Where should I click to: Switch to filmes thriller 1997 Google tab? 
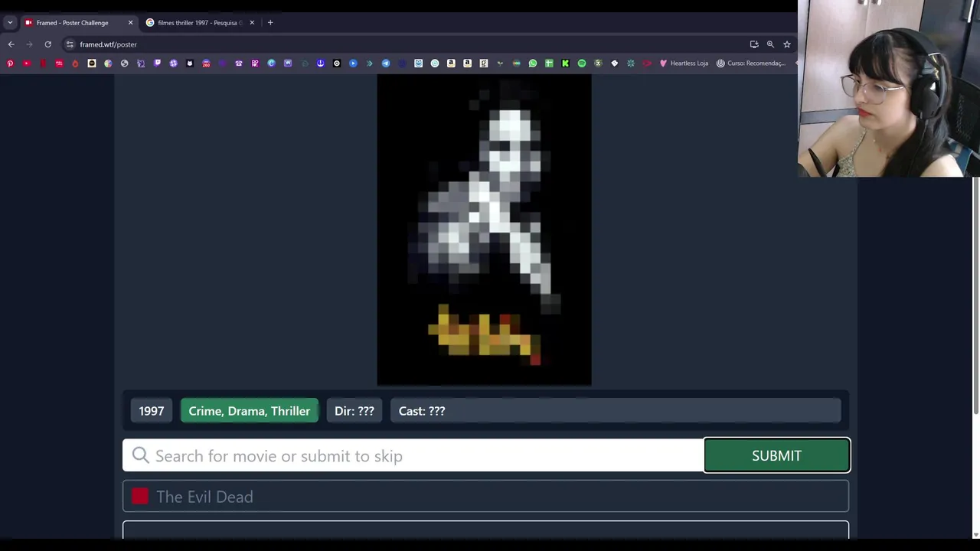(x=201, y=23)
